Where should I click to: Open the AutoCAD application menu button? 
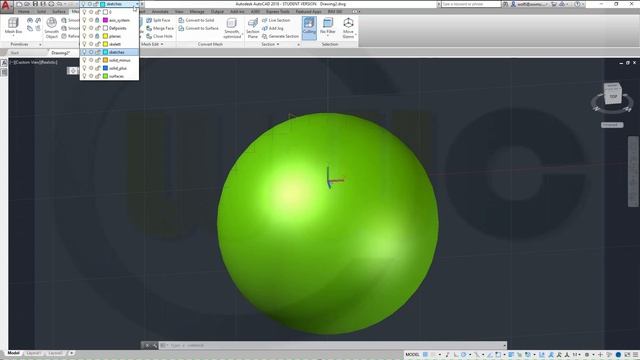(6, 6)
